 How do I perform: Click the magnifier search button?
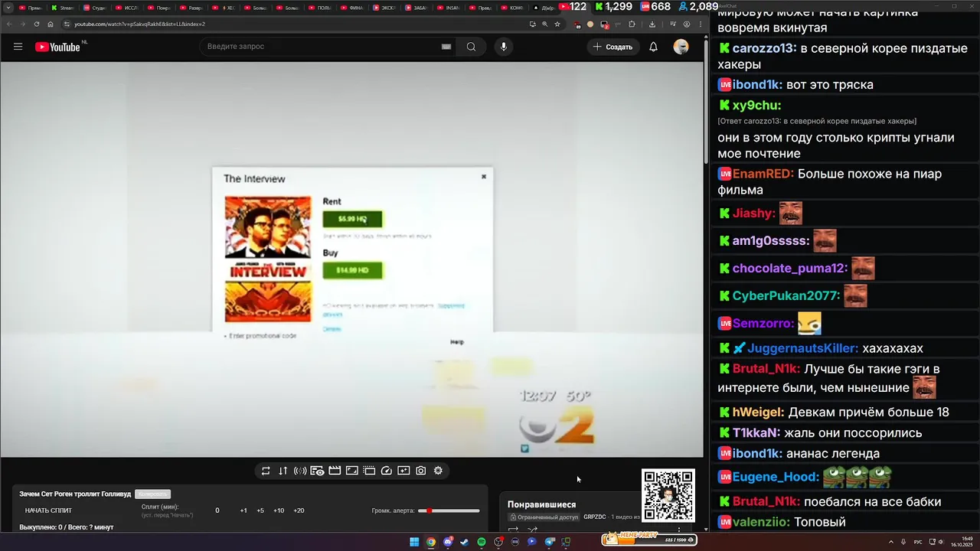coord(471,47)
